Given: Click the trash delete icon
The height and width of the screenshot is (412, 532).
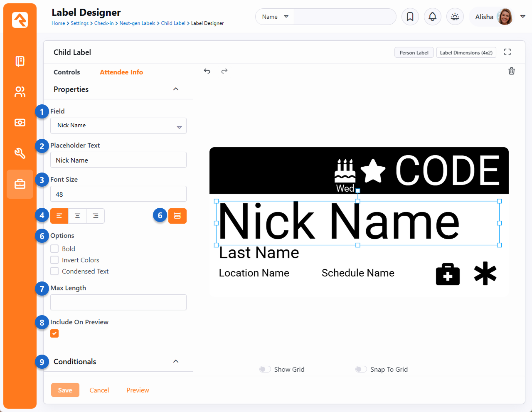Looking at the screenshot, I should point(512,71).
